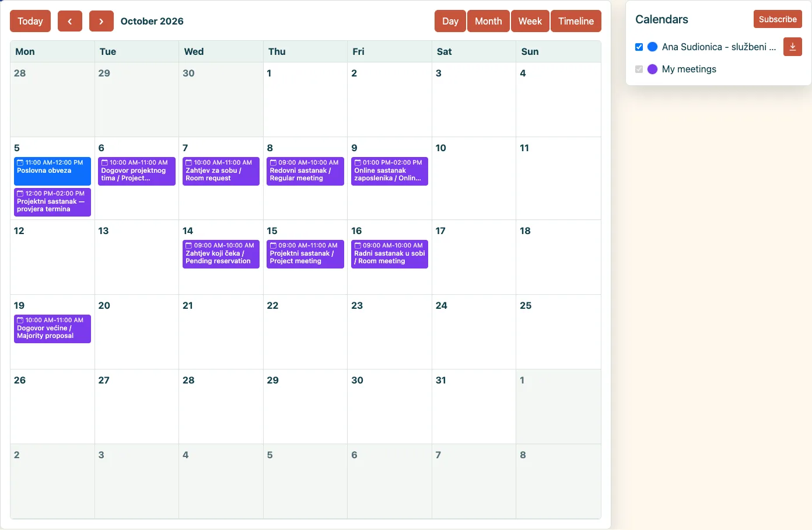Switch to Month view
The image size is (812, 530).
488,21
